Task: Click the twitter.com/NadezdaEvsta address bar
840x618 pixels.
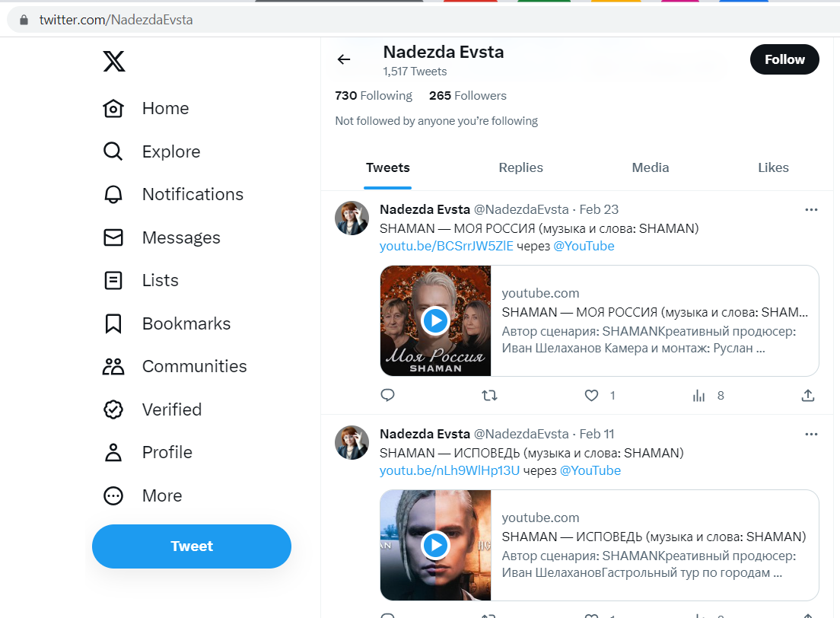Action: pyautogui.click(x=116, y=20)
